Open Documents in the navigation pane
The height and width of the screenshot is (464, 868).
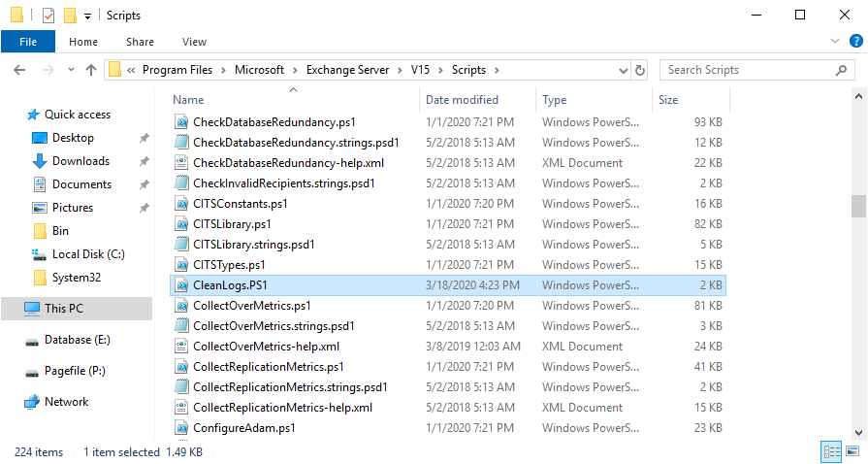pos(81,184)
